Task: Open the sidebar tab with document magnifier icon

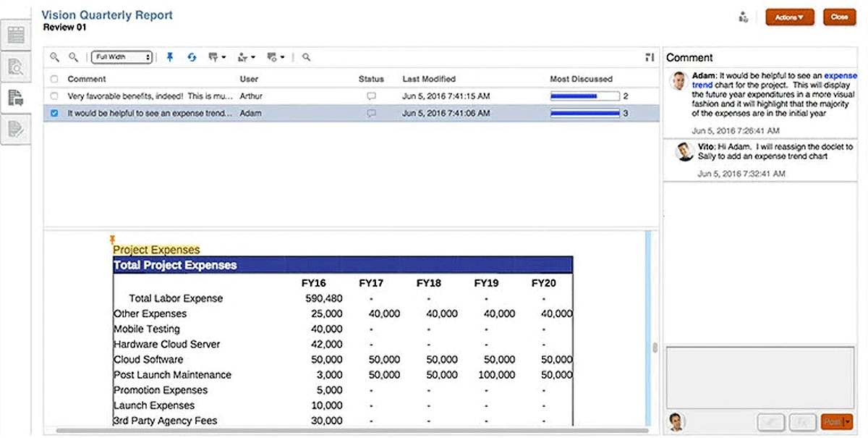Action: point(16,67)
